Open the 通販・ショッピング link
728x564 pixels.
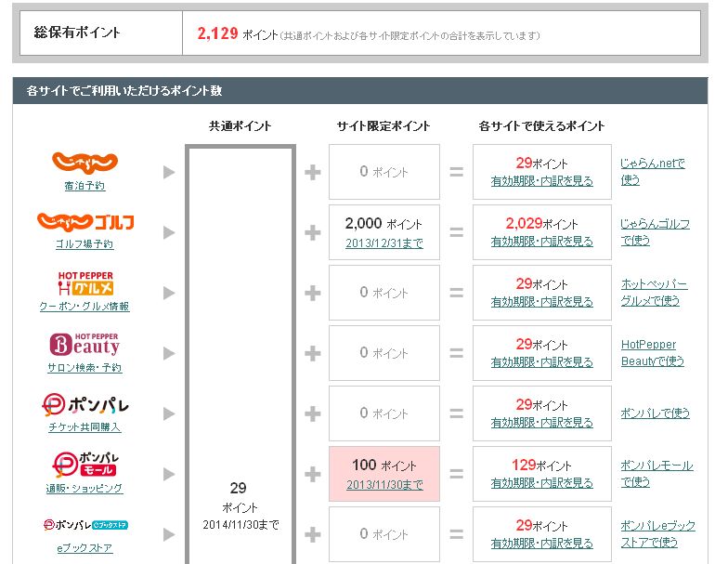(84, 488)
